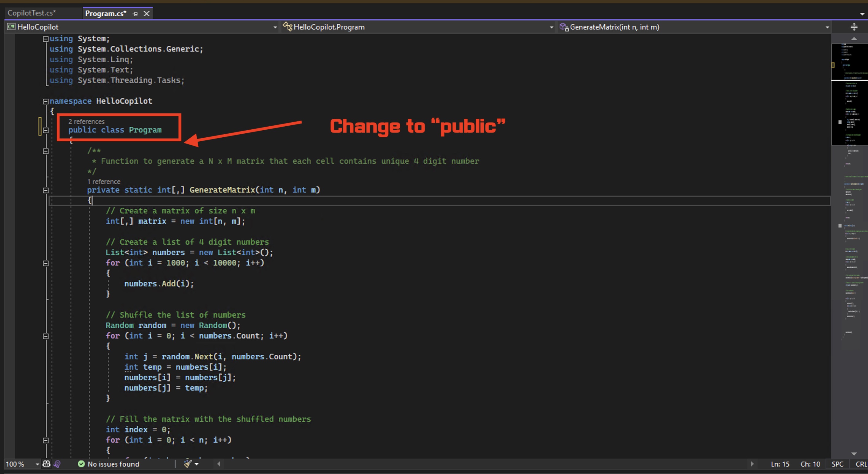Open the HelloCopilot project dropdown
The image size is (868, 474).
tap(275, 27)
